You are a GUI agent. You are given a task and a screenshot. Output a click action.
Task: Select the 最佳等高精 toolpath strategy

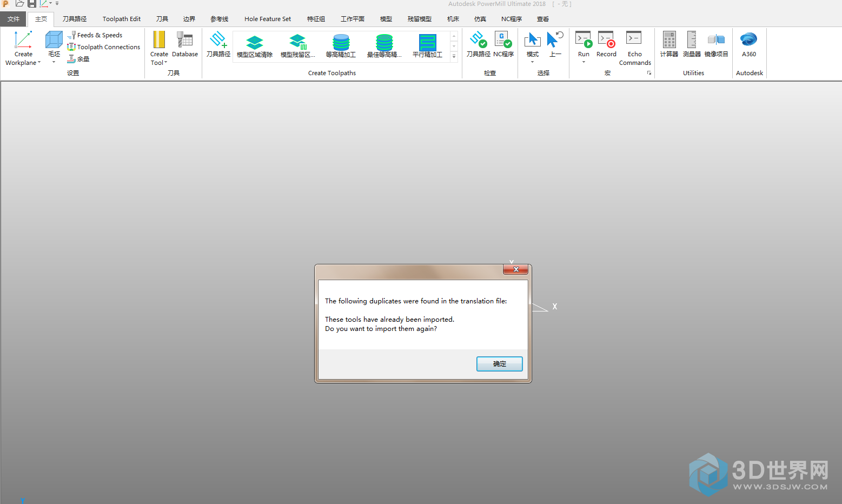pyautogui.click(x=384, y=47)
